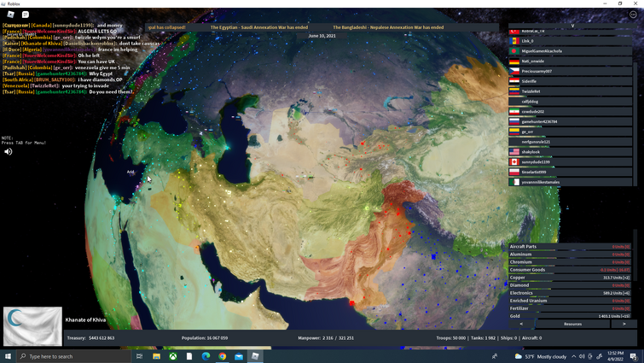The image size is (644, 363).
Task: Click the Moldova flag icon beside Link_0
Action: click(514, 41)
